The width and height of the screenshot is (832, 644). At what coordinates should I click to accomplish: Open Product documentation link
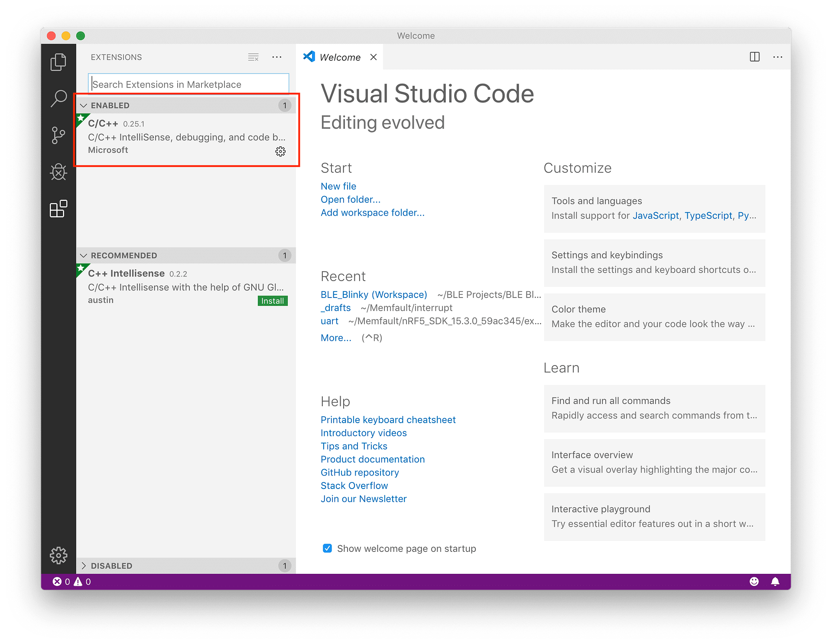(x=373, y=459)
